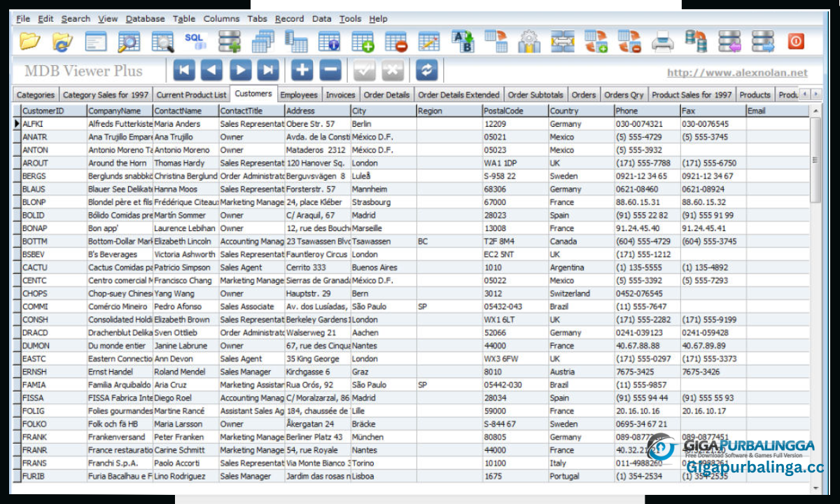Image resolution: width=840 pixels, height=504 pixels.
Task: Click the greyed checkmark post button
Action: click(x=365, y=71)
